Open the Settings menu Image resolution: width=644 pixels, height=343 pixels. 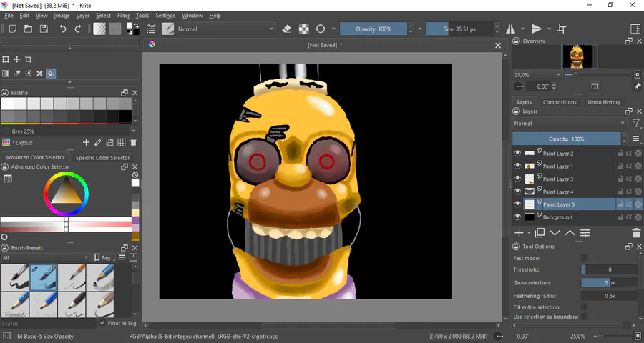[165, 16]
